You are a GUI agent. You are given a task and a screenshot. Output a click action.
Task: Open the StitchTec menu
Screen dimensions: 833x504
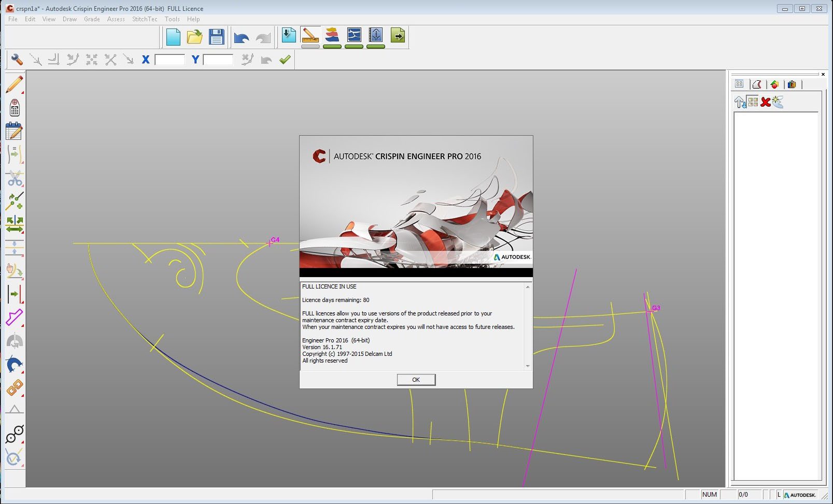coord(145,19)
